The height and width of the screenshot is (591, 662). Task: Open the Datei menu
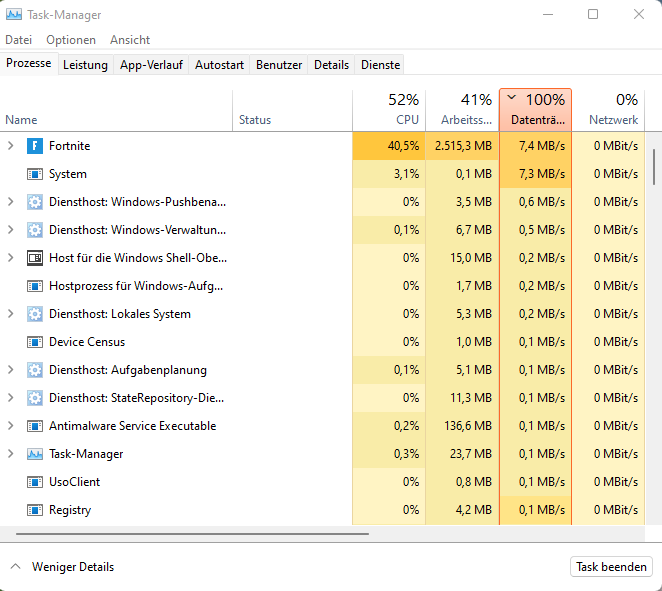click(19, 40)
